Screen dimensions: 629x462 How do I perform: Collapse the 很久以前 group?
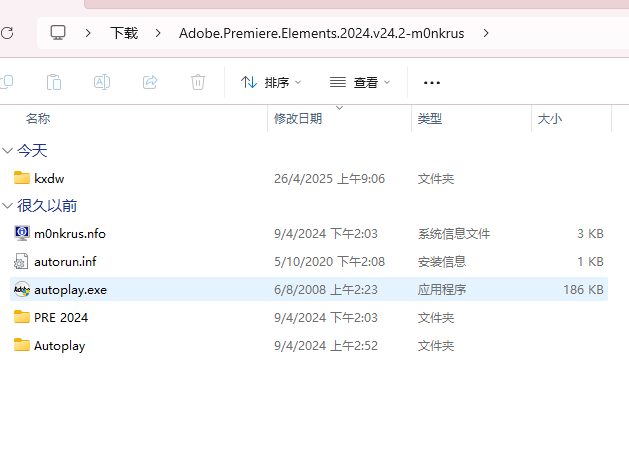click(8, 206)
